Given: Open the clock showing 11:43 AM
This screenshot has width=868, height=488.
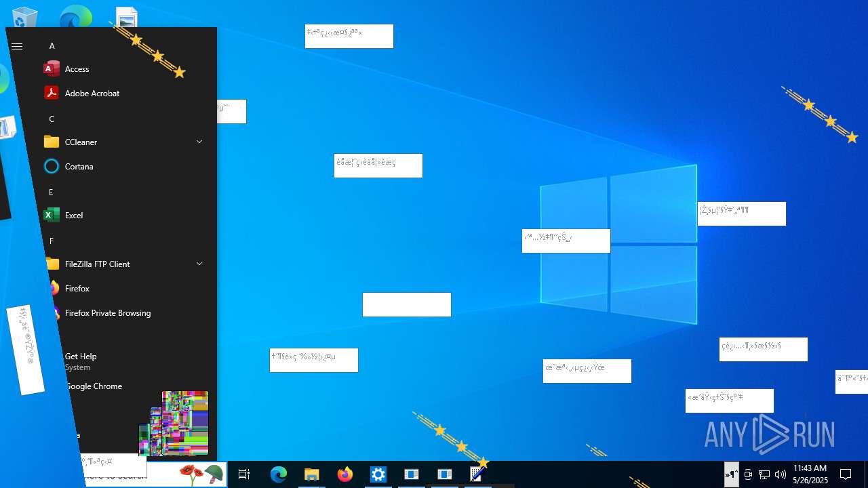Looking at the screenshot, I should coord(810,474).
